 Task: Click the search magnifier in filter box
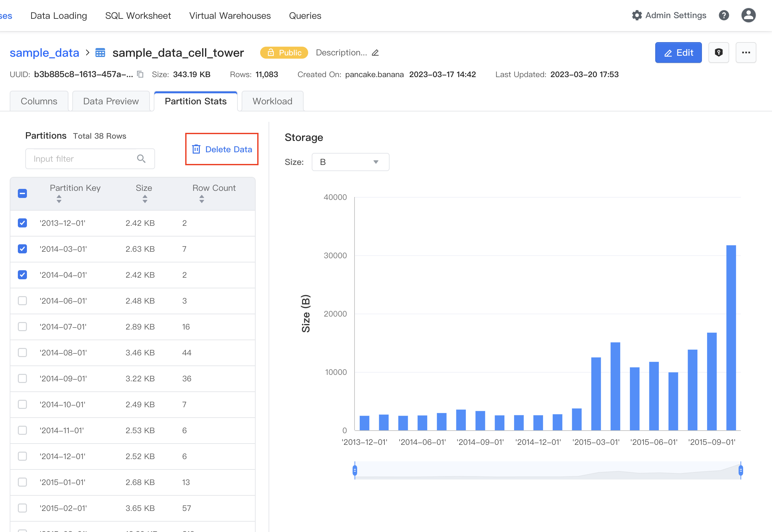click(141, 159)
